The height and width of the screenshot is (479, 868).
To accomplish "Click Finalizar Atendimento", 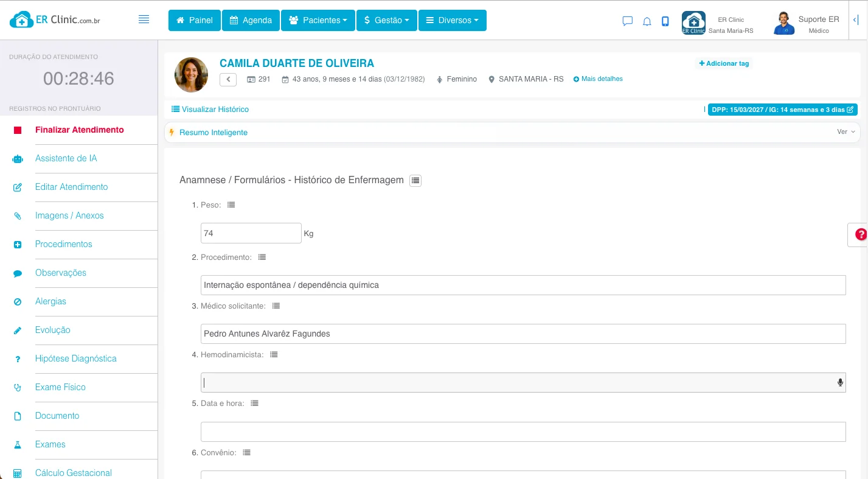I will click(79, 130).
